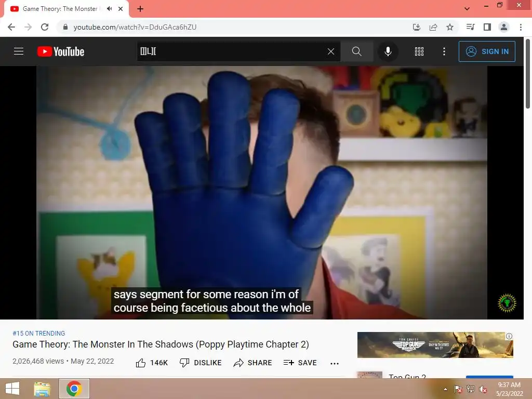Click the page vertical scrollbar

528,74
